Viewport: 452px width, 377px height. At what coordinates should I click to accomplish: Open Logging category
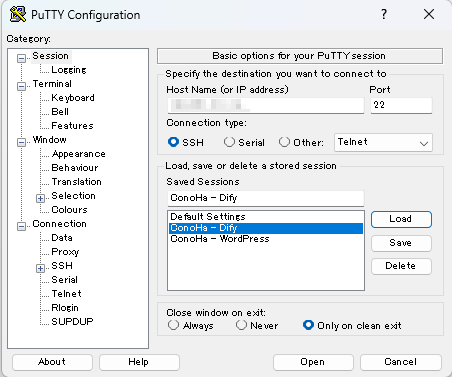69,70
